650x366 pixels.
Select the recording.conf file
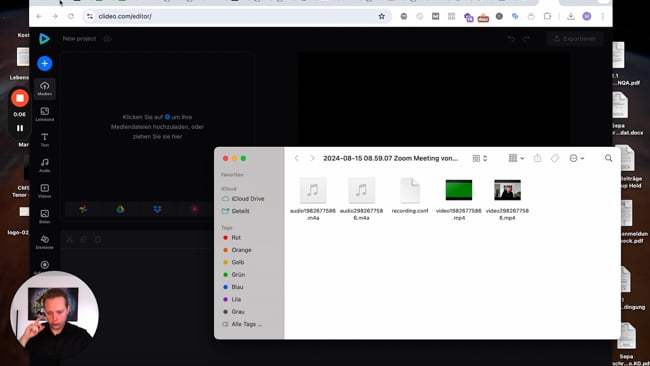[x=410, y=196]
